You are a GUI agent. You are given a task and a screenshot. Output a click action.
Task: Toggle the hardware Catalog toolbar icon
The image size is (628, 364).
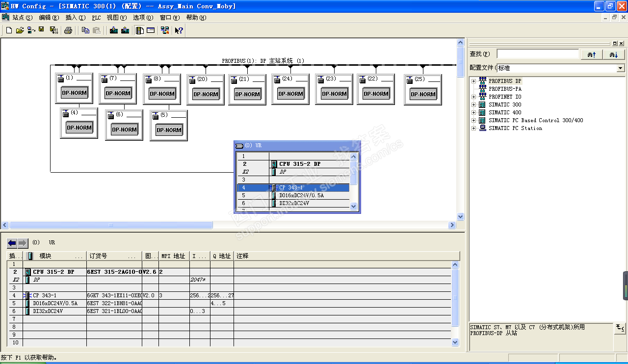click(140, 30)
